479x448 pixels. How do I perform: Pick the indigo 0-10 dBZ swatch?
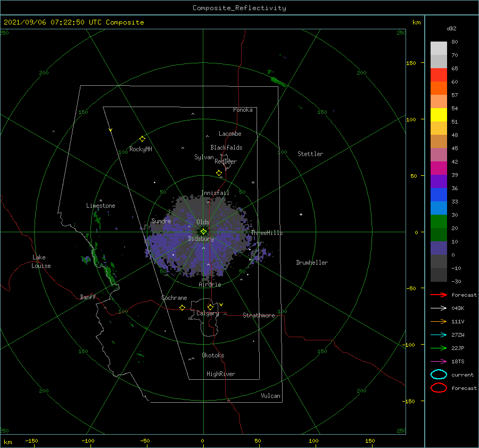pyautogui.click(x=439, y=248)
